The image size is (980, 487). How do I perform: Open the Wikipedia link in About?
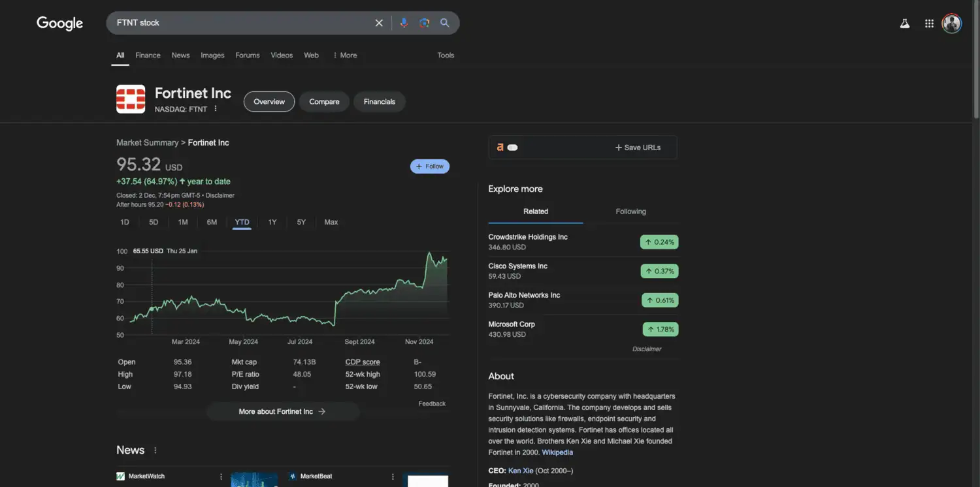tap(557, 452)
